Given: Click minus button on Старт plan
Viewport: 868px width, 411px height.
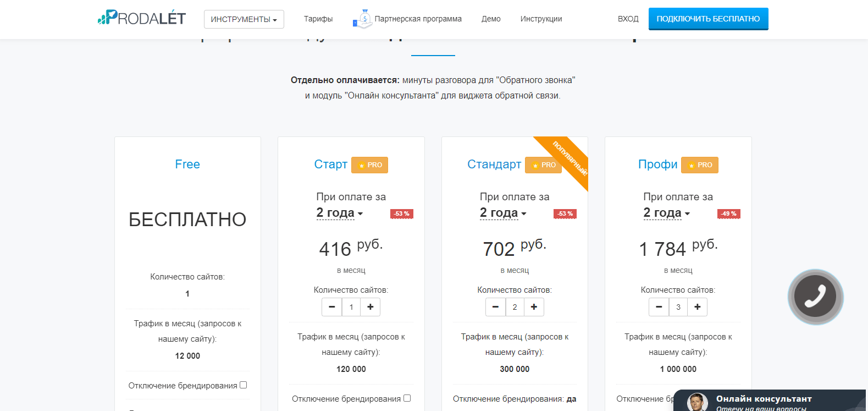Looking at the screenshot, I should (332, 307).
